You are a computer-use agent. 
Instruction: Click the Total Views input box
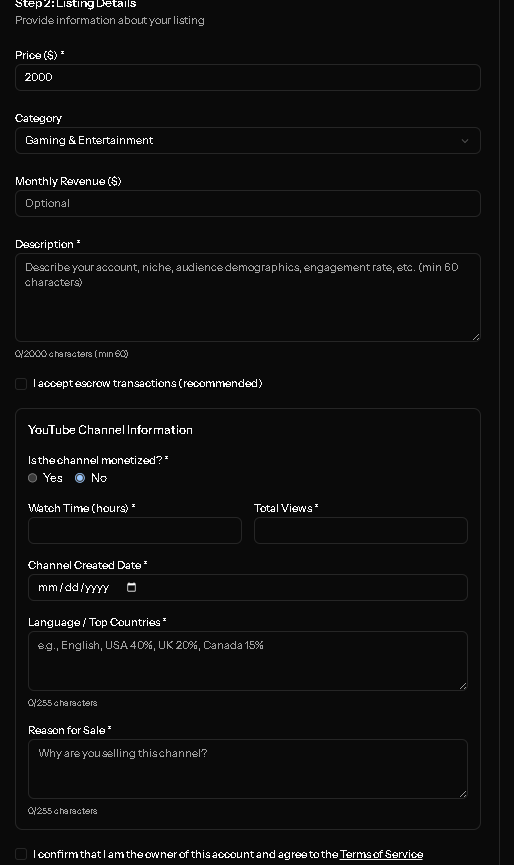point(361,530)
